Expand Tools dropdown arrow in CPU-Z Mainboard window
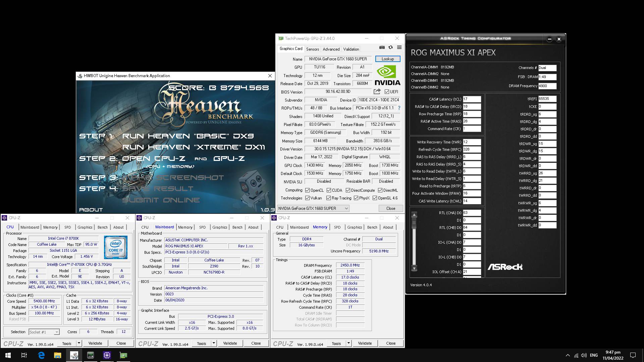This screenshot has height=362, width=644. point(214,343)
